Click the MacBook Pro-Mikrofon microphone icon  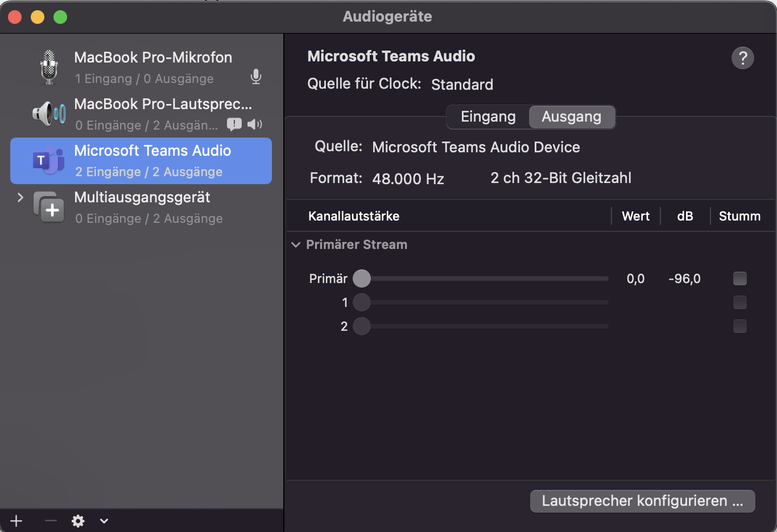point(49,67)
